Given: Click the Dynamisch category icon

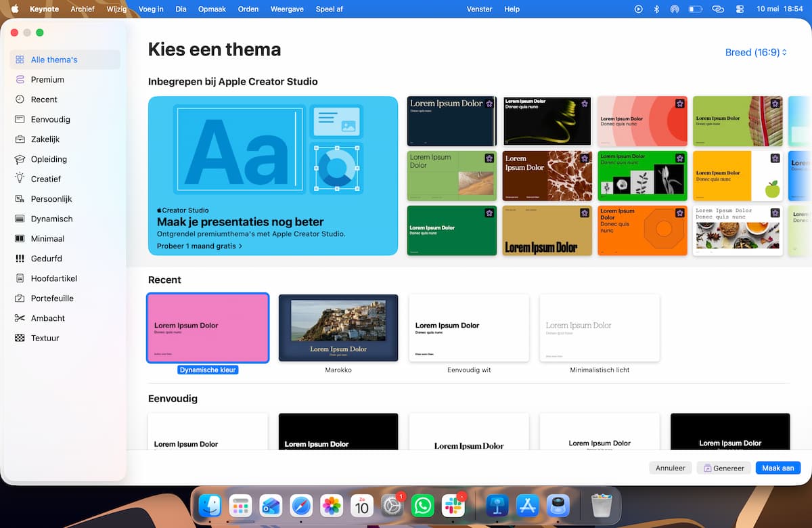Looking at the screenshot, I should [x=20, y=219].
